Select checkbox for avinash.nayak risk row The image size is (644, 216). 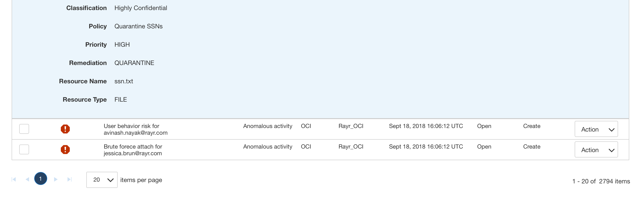[x=24, y=129]
